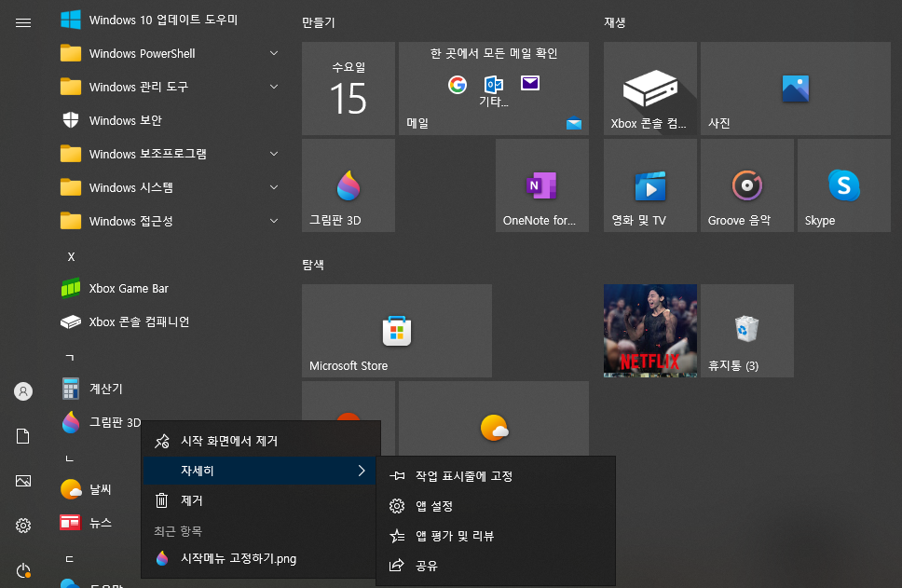Click the power icon in the sidebar
The image size is (902, 588).
point(22,570)
